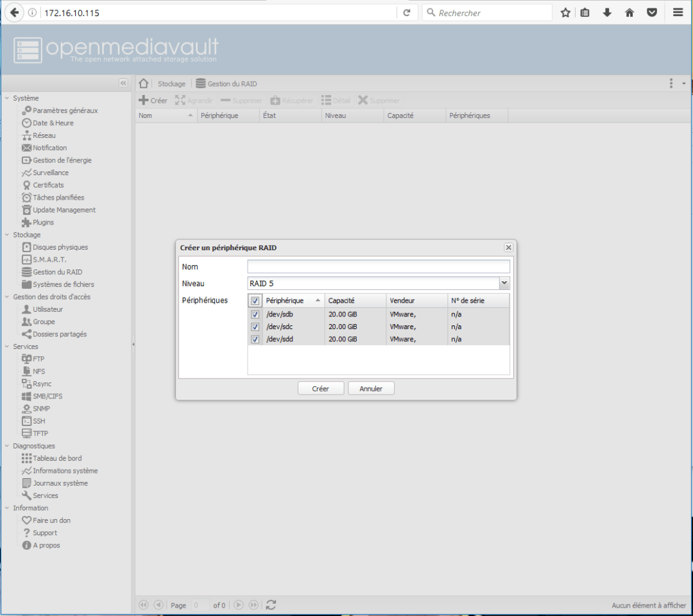Collapse the Stockage tree section
The image size is (693, 616).
coord(7,235)
